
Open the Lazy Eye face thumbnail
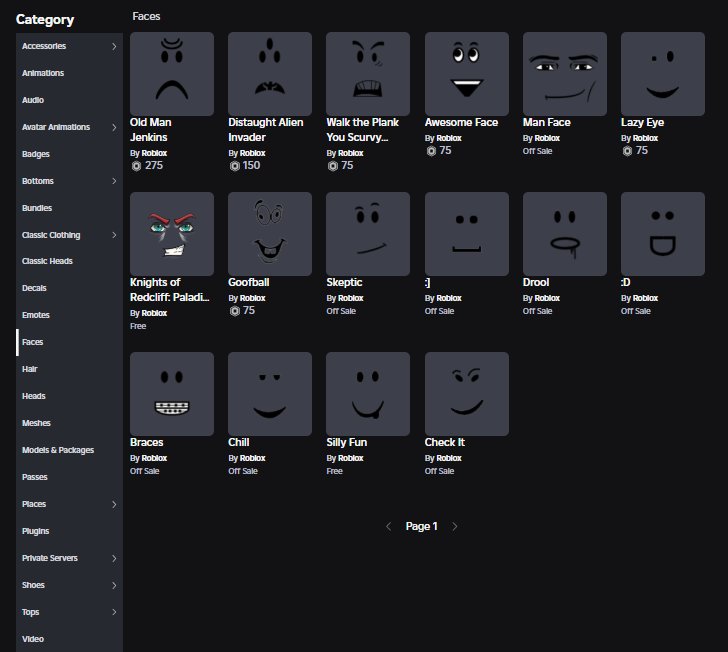663,74
